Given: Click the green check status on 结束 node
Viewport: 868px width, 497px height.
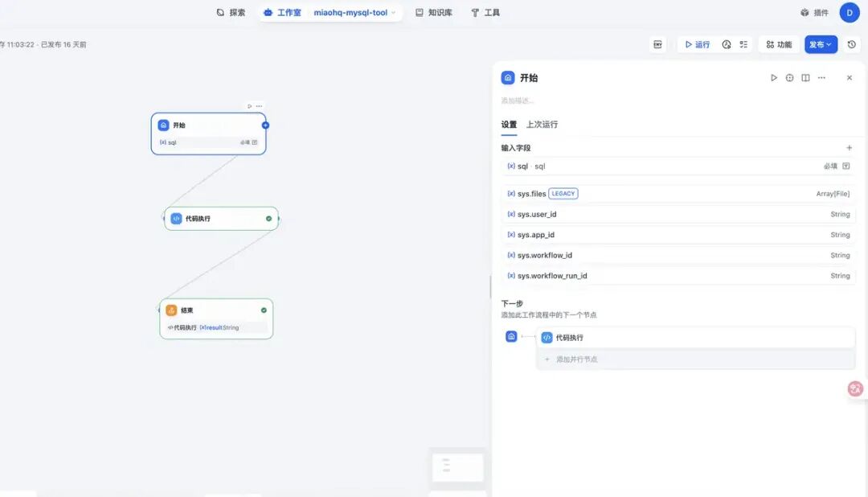Looking at the screenshot, I should click(x=264, y=310).
